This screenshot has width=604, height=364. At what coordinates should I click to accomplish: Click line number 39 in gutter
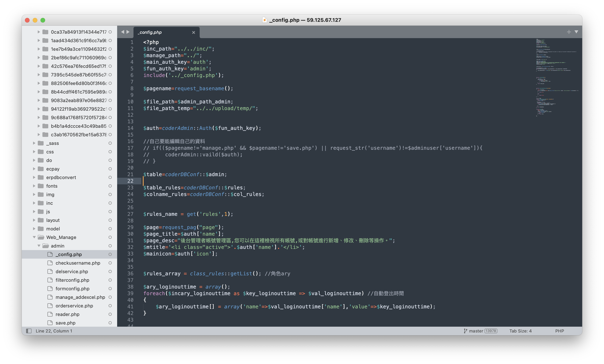pos(130,293)
